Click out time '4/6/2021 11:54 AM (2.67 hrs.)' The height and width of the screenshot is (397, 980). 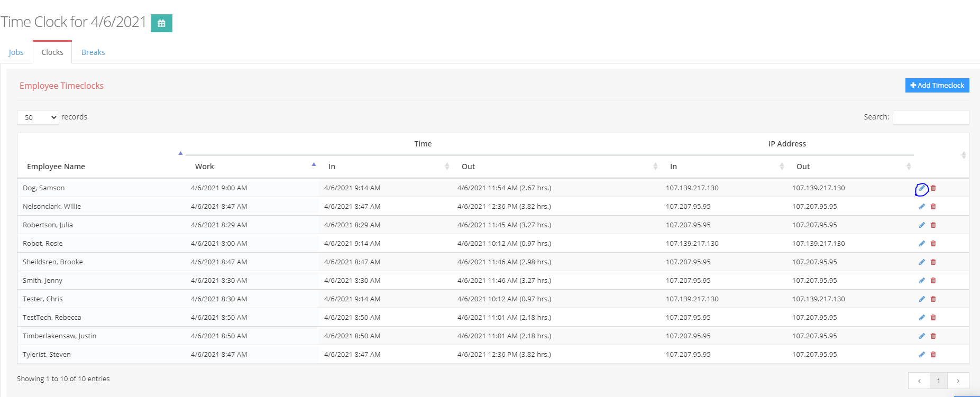pos(505,188)
